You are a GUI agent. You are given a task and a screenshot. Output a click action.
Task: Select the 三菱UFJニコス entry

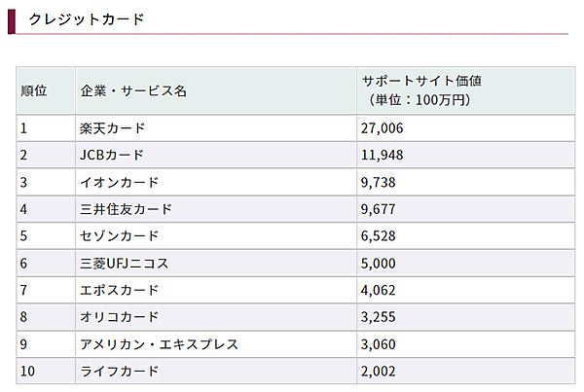pos(126,263)
